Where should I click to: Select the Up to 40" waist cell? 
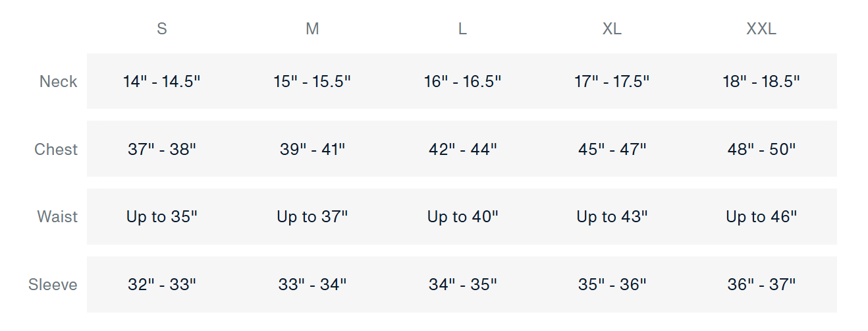coord(462,217)
